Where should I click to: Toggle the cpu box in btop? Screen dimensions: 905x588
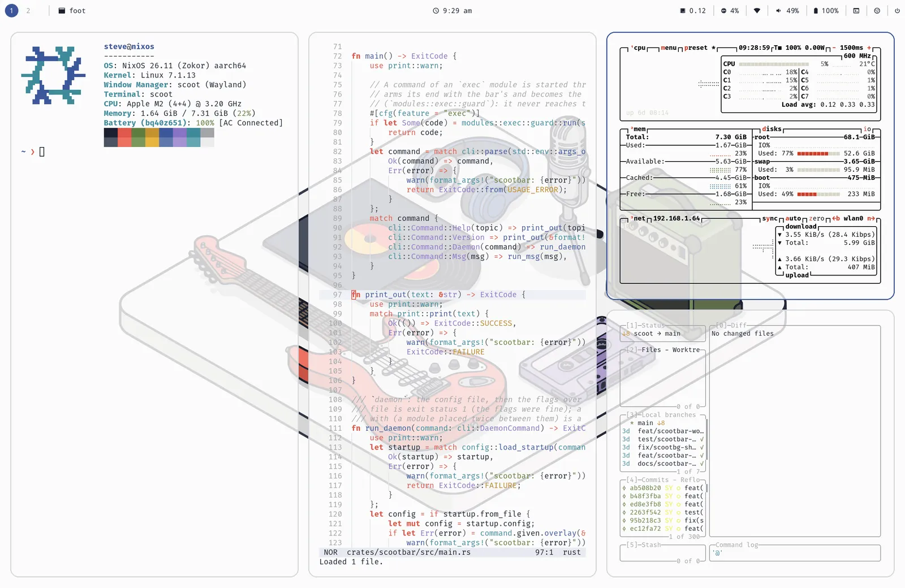click(638, 48)
